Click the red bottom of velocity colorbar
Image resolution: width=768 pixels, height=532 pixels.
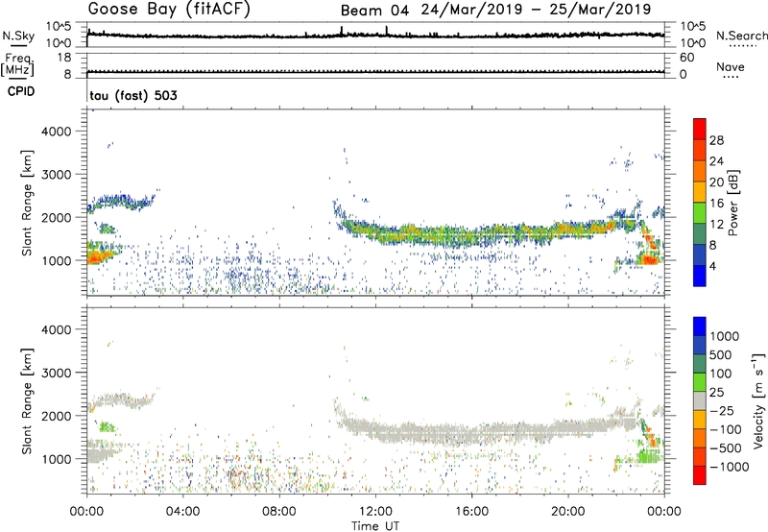[x=700, y=475]
